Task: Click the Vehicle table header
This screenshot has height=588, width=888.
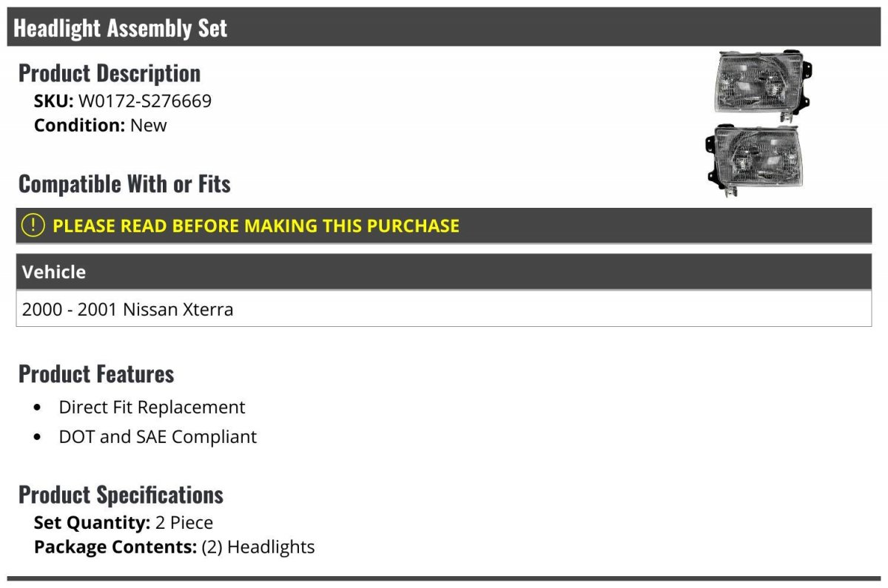Action: 444,272
